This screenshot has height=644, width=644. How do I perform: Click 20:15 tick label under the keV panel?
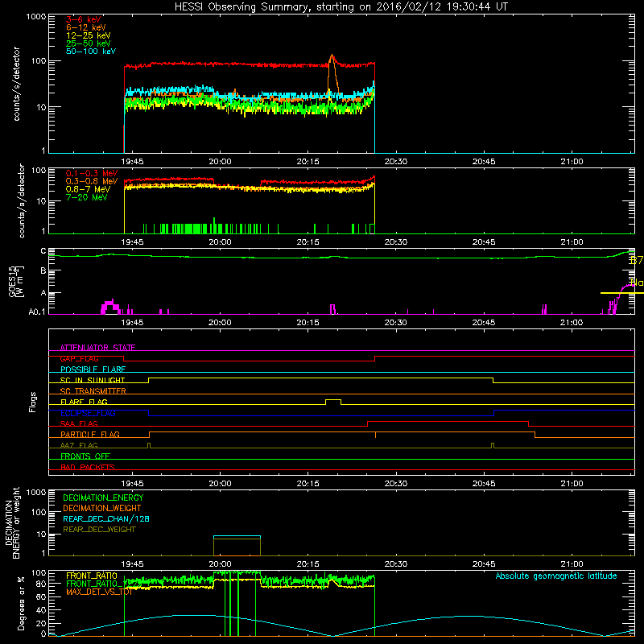pos(308,162)
